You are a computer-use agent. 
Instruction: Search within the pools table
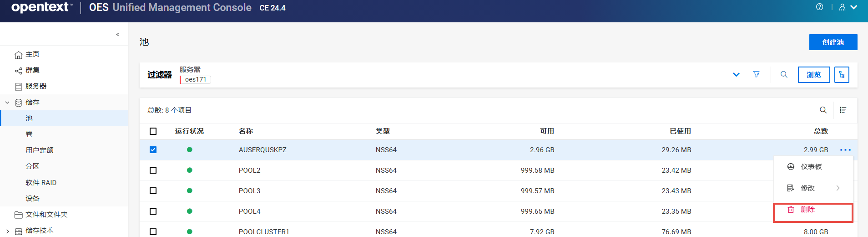823,110
